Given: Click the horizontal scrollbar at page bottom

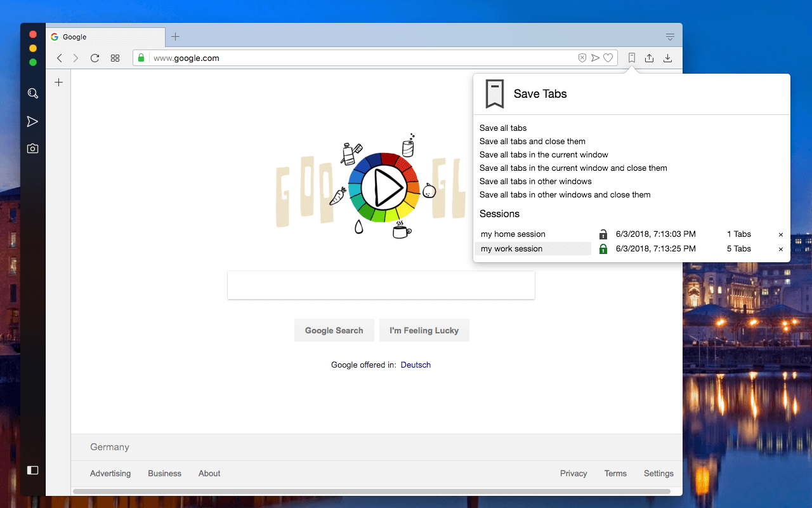Looking at the screenshot, I should (x=372, y=491).
